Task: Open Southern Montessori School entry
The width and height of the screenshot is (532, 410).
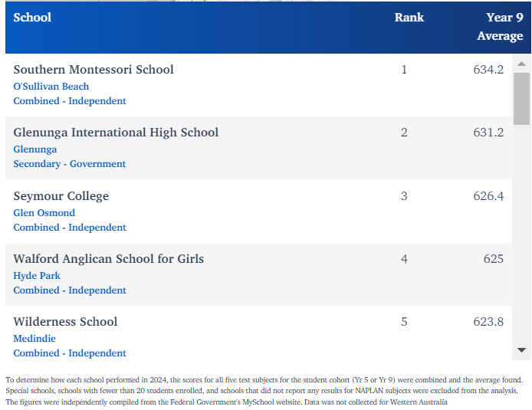Action: point(94,70)
